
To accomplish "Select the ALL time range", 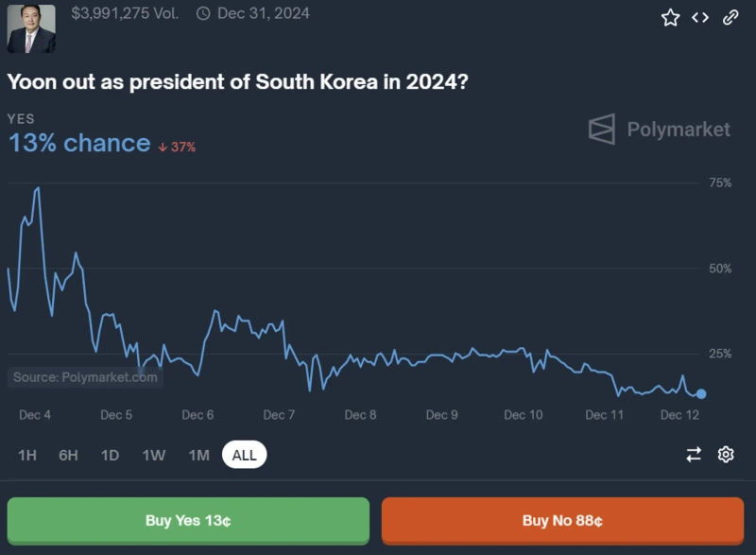I will 245,456.
